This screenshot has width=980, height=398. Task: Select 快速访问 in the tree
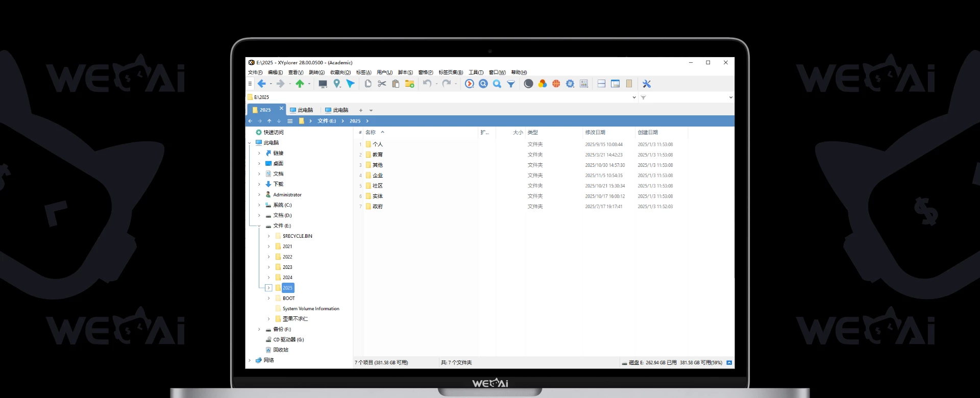point(274,133)
